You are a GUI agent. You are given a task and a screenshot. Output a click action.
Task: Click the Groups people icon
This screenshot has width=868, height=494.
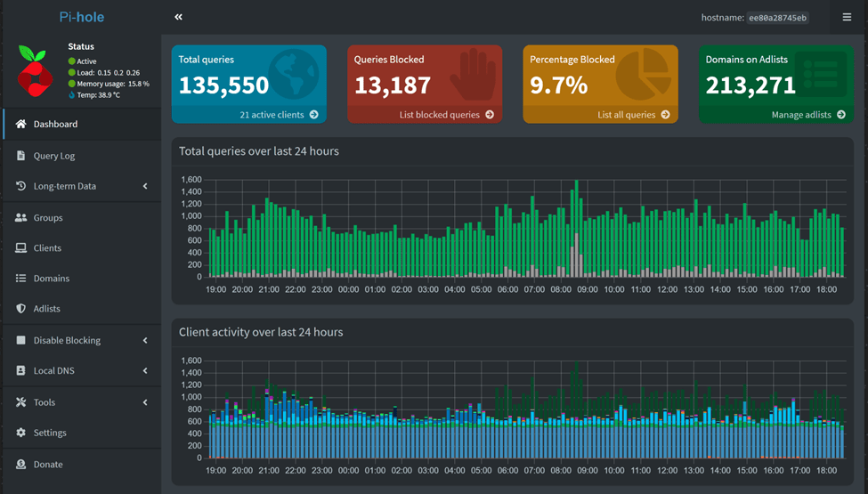[x=21, y=217]
